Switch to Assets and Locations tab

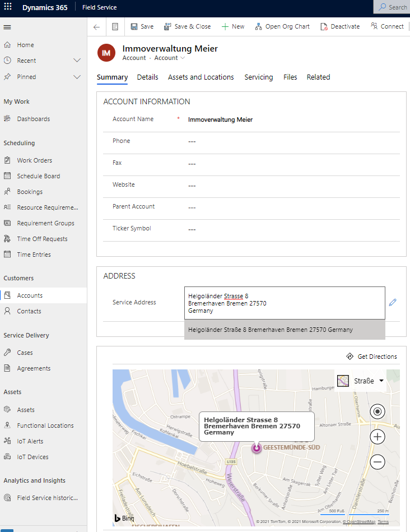(201, 77)
